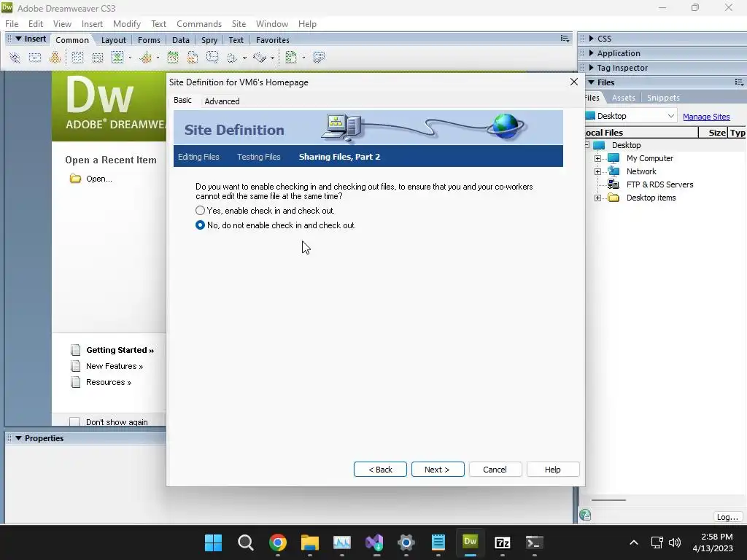Insert the Date icon
The width and height of the screenshot is (747, 560).
click(x=172, y=58)
